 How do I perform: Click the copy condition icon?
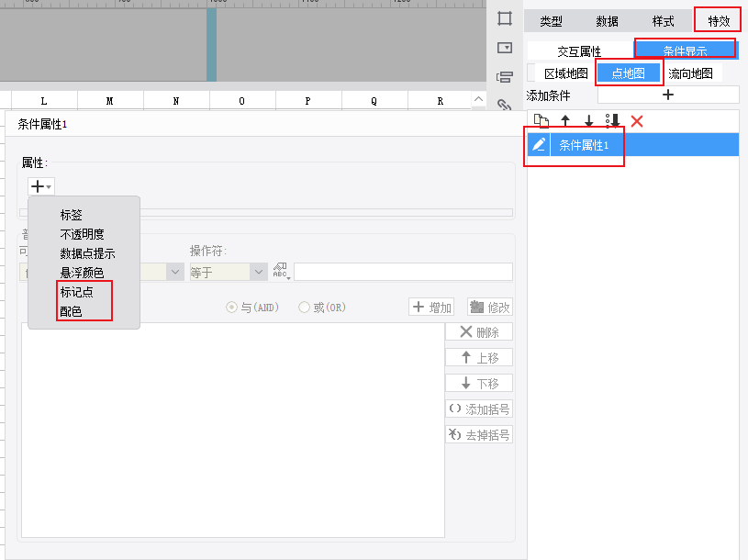pyautogui.click(x=541, y=120)
